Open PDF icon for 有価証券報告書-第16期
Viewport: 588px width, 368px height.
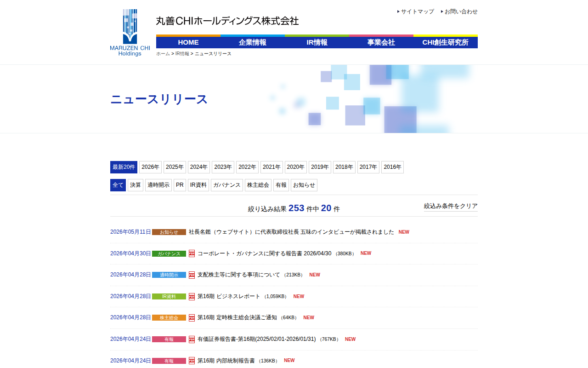point(192,339)
